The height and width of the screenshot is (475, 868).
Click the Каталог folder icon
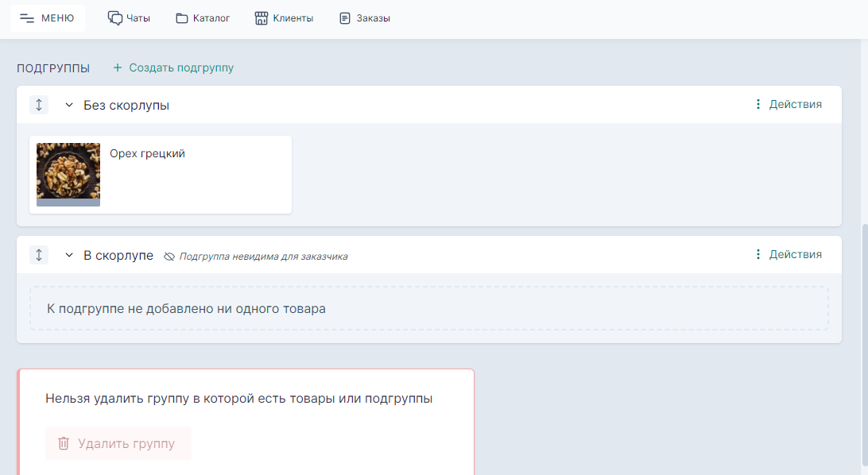(x=182, y=18)
